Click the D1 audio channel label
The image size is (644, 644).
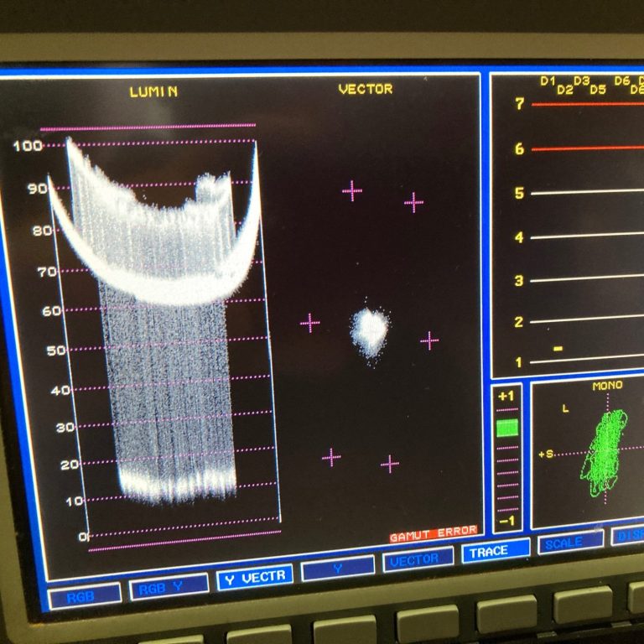(548, 81)
